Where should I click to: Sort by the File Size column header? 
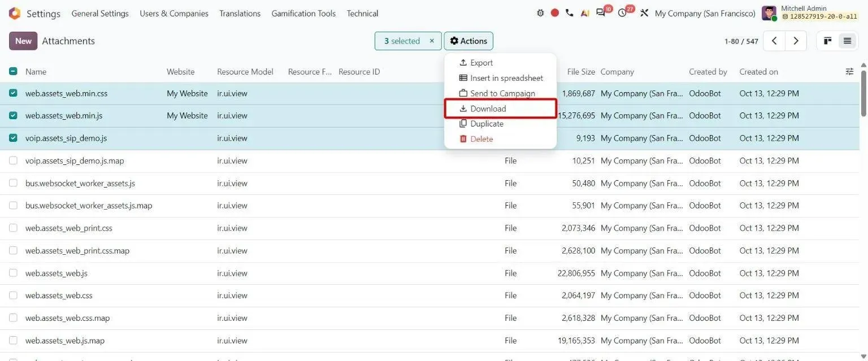581,72
